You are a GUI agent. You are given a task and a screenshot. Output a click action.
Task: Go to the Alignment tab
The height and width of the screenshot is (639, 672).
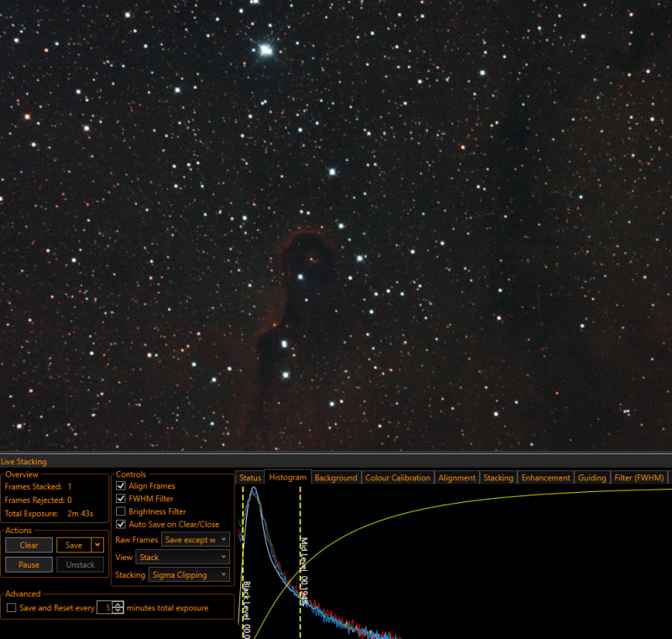[457, 478]
